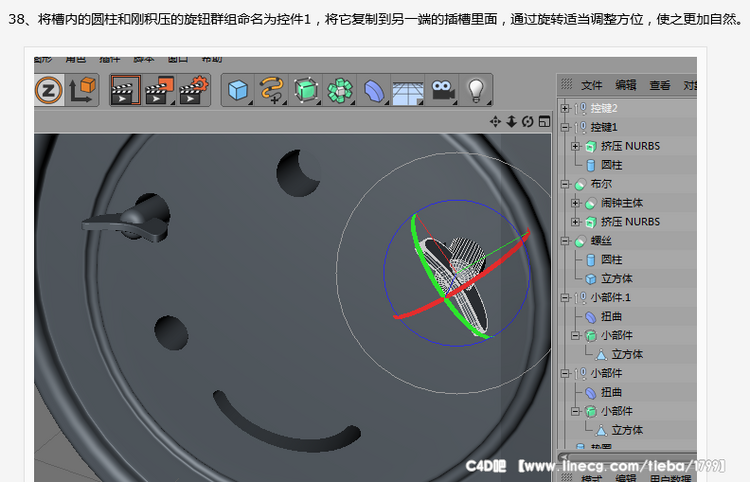Select the 控键1 row label
750x482 pixels.
604,127
